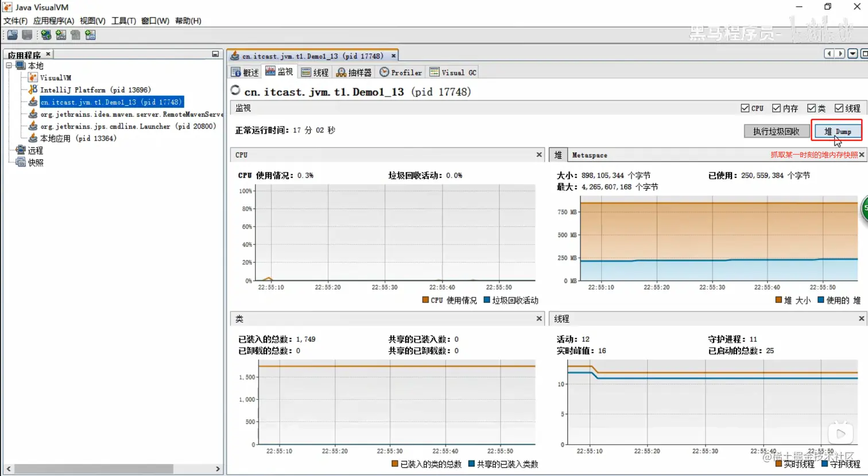Select the 快照 (Snapshots) tree node
This screenshot has width=868, height=476.
pyautogui.click(x=36, y=162)
